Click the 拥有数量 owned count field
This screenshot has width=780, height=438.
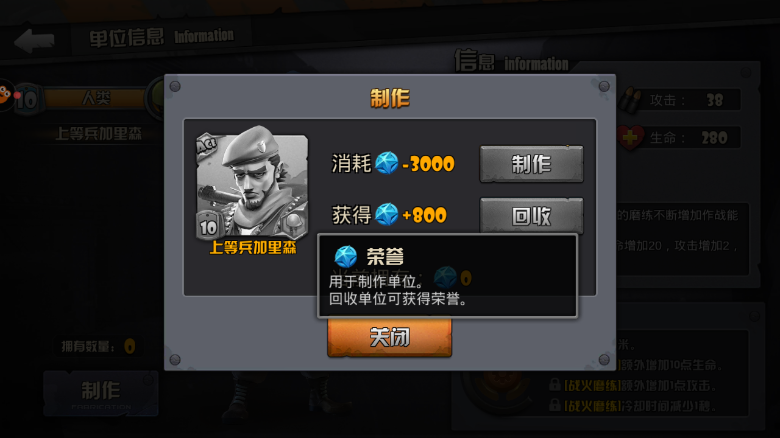[x=98, y=346]
